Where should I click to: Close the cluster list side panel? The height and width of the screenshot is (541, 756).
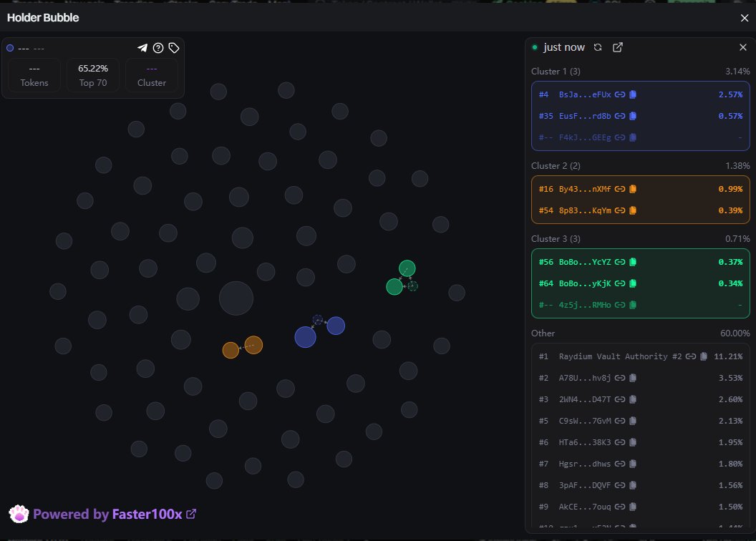pyautogui.click(x=743, y=47)
